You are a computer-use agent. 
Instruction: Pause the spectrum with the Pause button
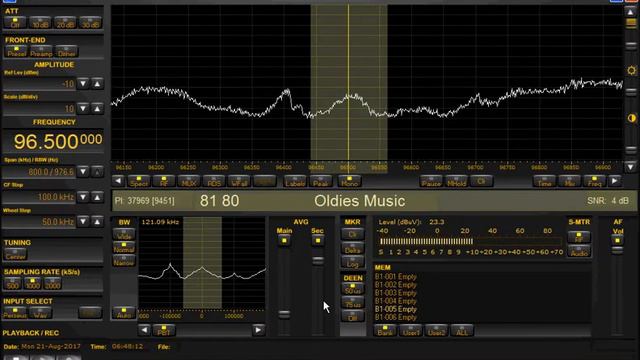click(431, 181)
